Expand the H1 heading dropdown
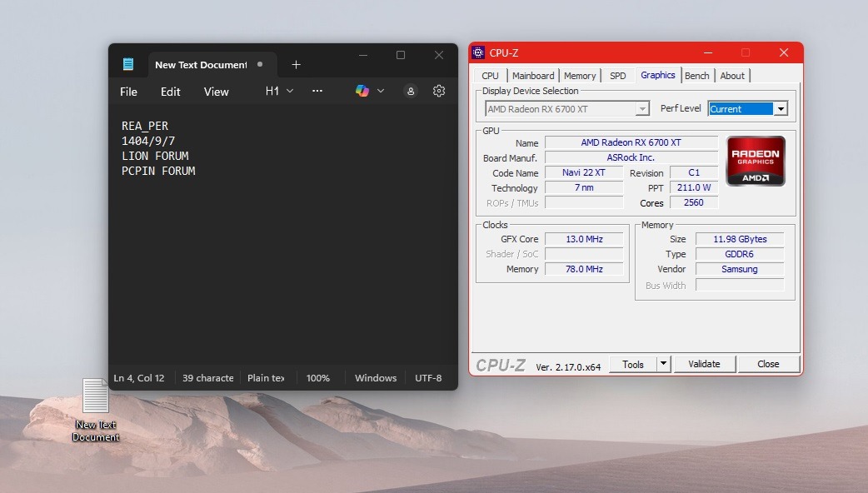The width and height of the screenshot is (868, 493). pyautogui.click(x=279, y=91)
